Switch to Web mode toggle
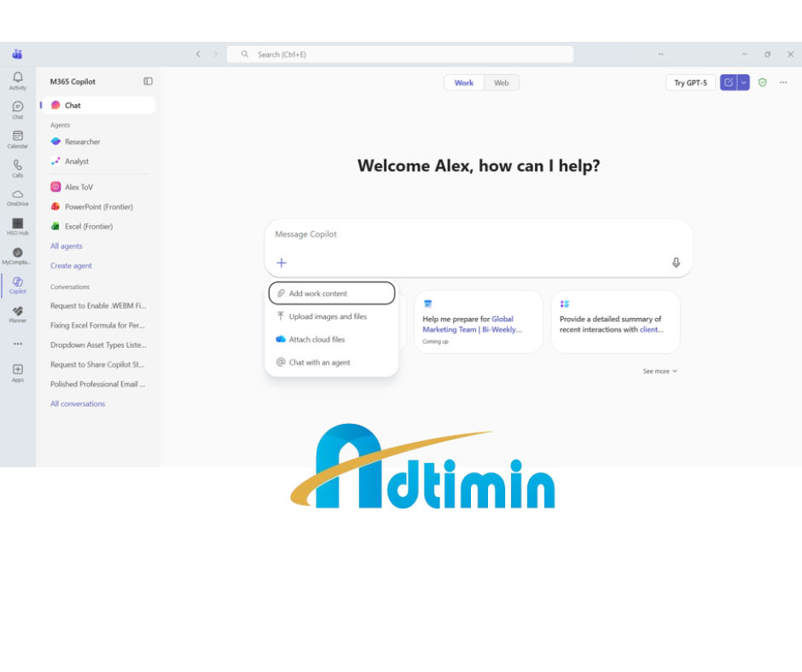Viewport: 802px width, 672px height. (x=502, y=83)
